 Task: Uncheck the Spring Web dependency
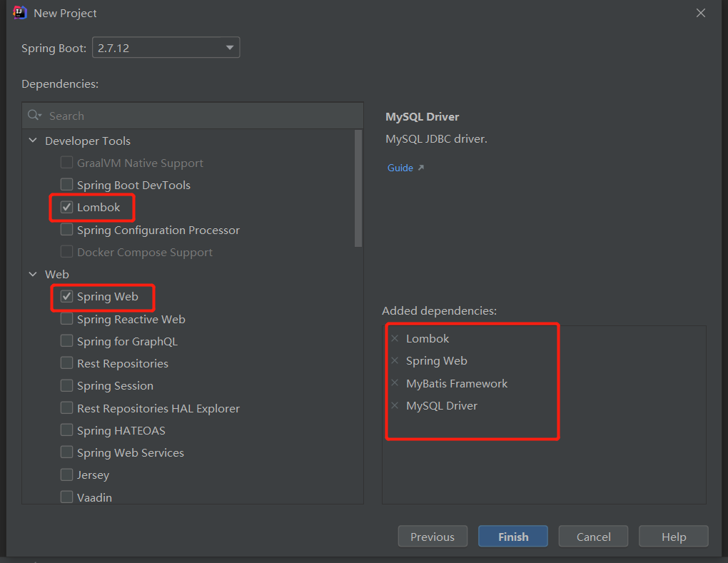coord(66,297)
